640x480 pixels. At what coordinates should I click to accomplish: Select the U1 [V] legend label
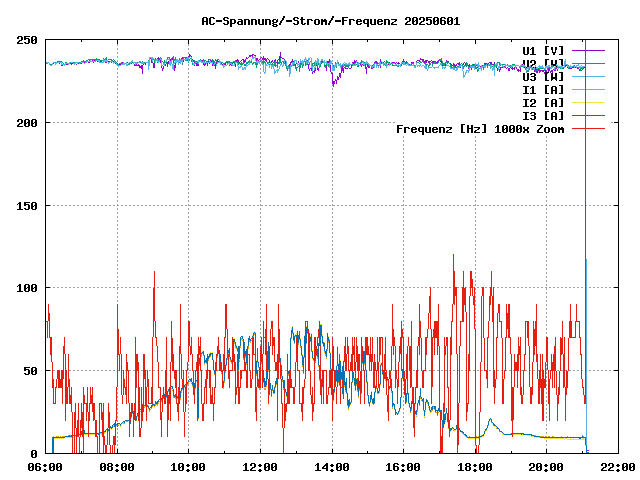[x=543, y=50]
